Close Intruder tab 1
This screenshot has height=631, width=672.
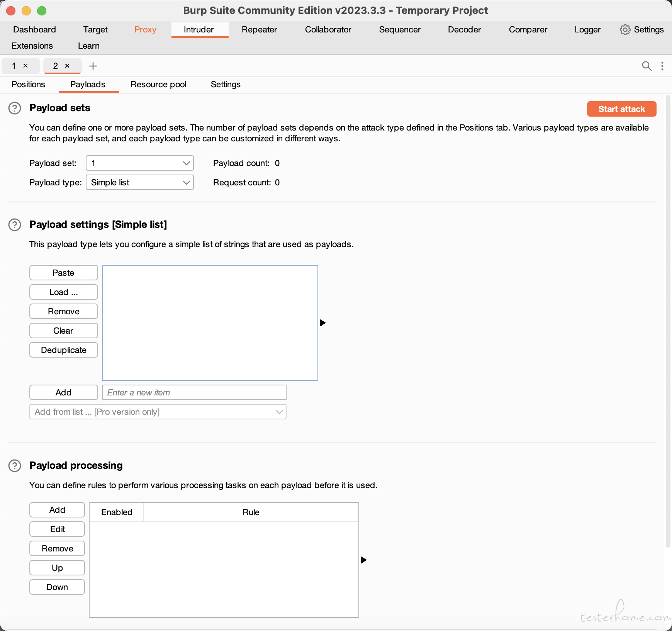(25, 66)
